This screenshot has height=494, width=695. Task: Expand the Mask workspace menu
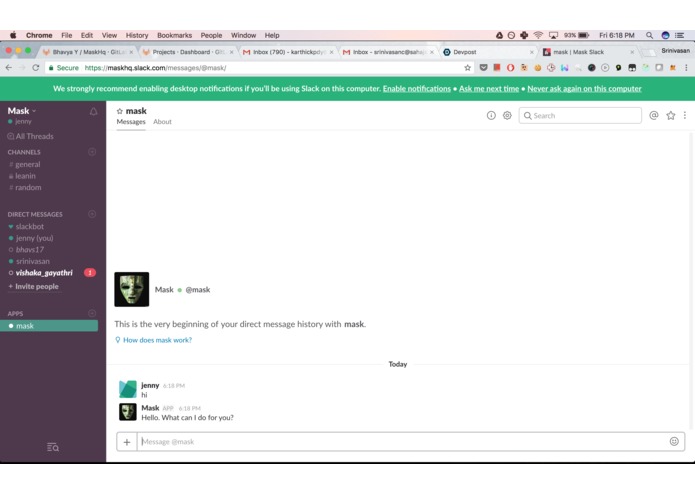[x=21, y=111]
